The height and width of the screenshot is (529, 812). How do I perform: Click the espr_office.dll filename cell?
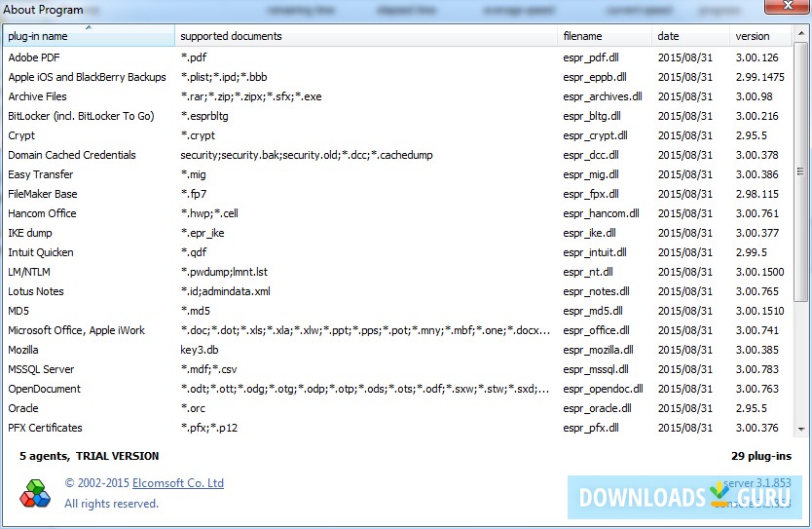point(596,330)
